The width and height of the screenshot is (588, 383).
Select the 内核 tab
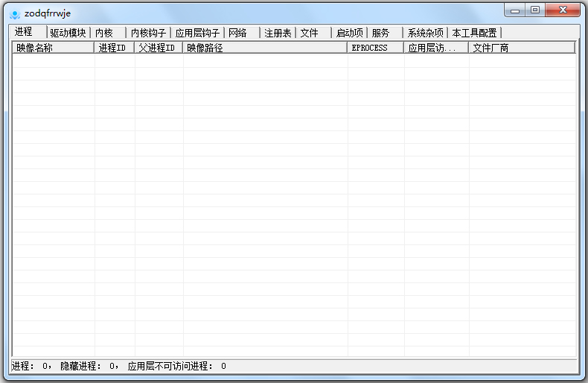click(x=104, y=33)
